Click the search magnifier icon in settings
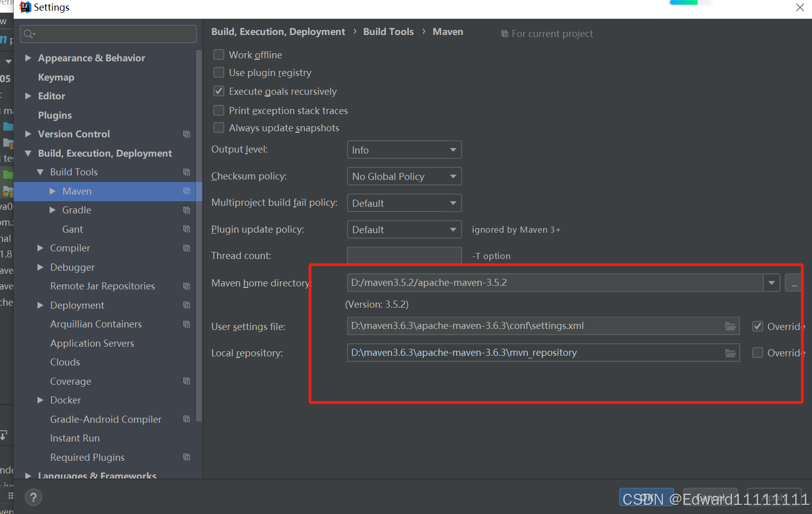The image size is (812, 514). (29, 34)
